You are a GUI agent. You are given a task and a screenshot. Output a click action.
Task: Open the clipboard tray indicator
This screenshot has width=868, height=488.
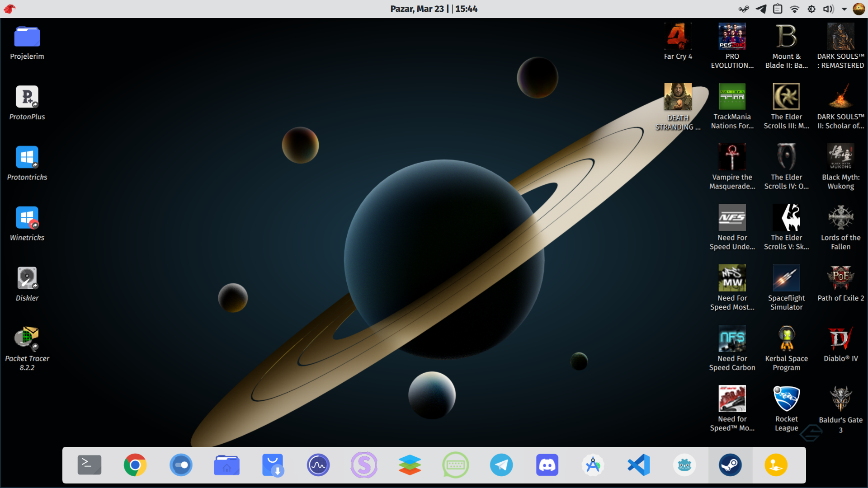[778, 9]
